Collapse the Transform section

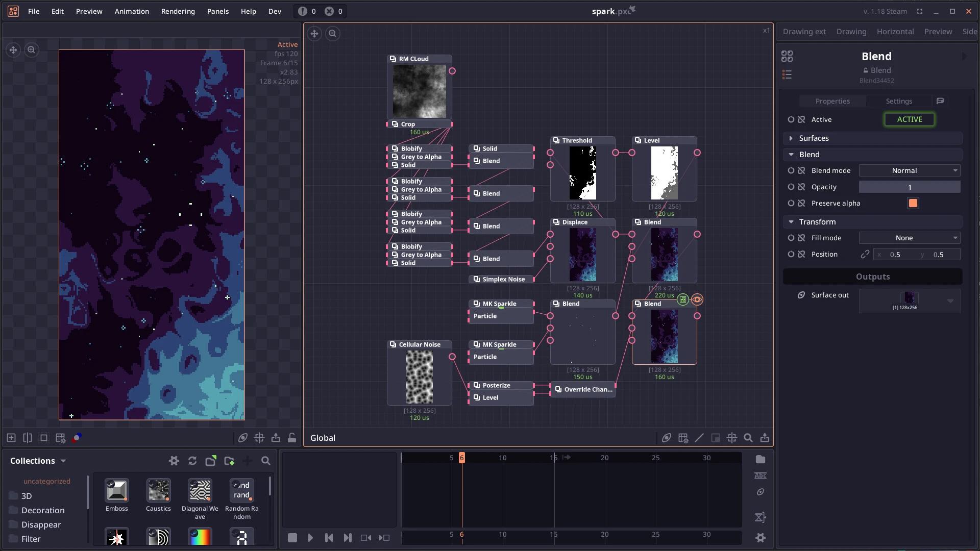click(x=792, y=221)
